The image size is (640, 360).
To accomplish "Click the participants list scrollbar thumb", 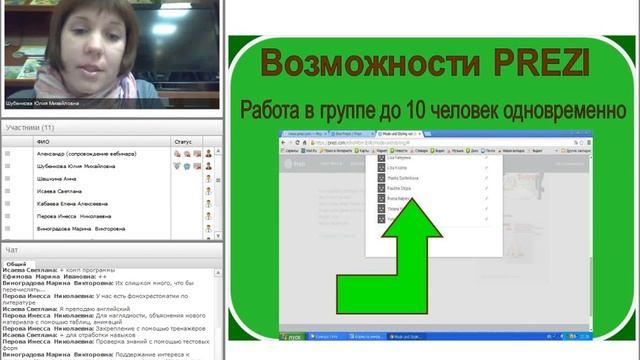I will tap(218, 180).
